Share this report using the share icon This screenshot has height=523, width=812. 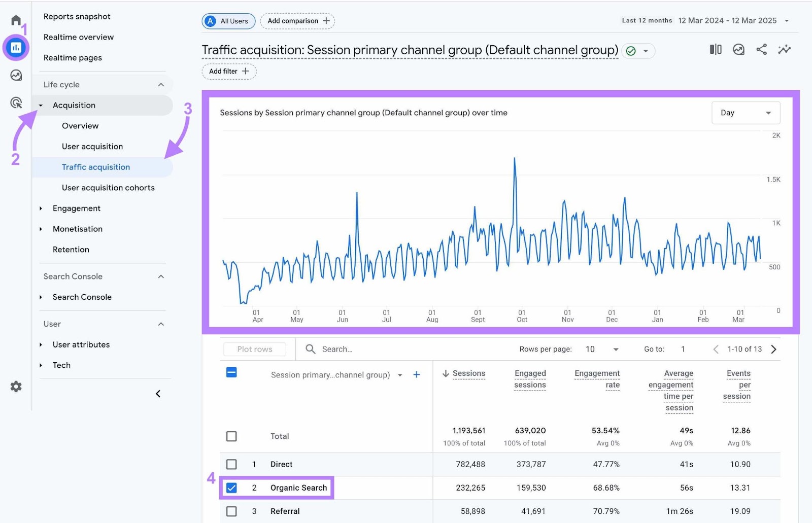761,50
